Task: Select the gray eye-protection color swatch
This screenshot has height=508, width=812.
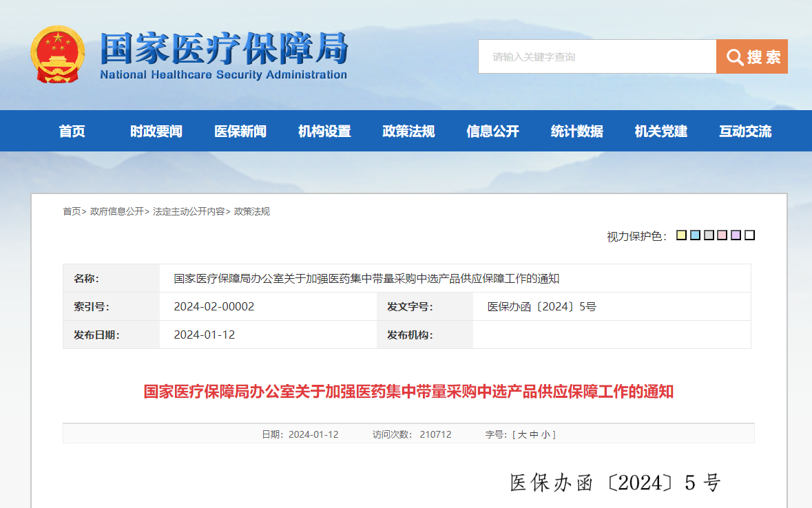Action: point(709,235)
